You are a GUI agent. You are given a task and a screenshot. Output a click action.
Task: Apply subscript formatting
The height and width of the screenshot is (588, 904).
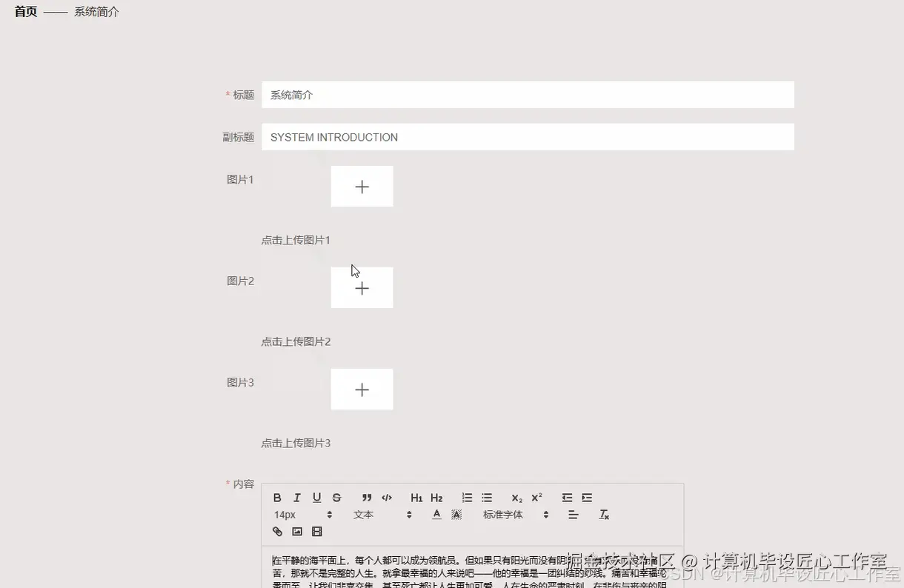[x=516, y=497]
